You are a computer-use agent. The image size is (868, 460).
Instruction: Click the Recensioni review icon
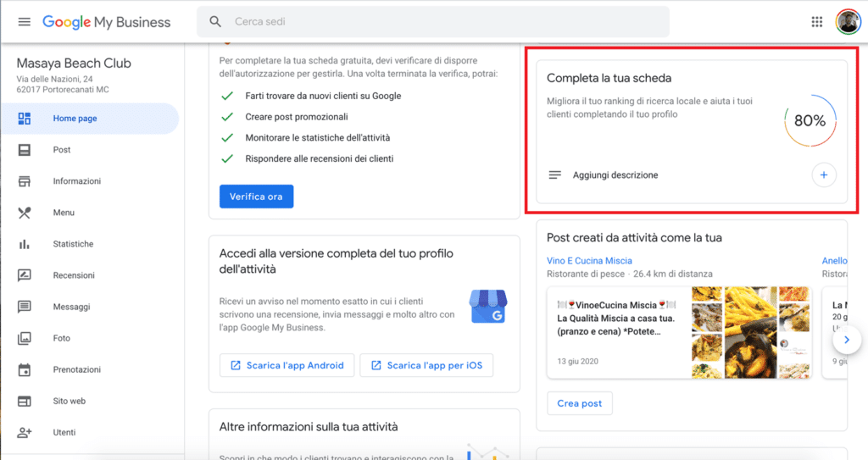pyautogui.click(x=25, y=275)
